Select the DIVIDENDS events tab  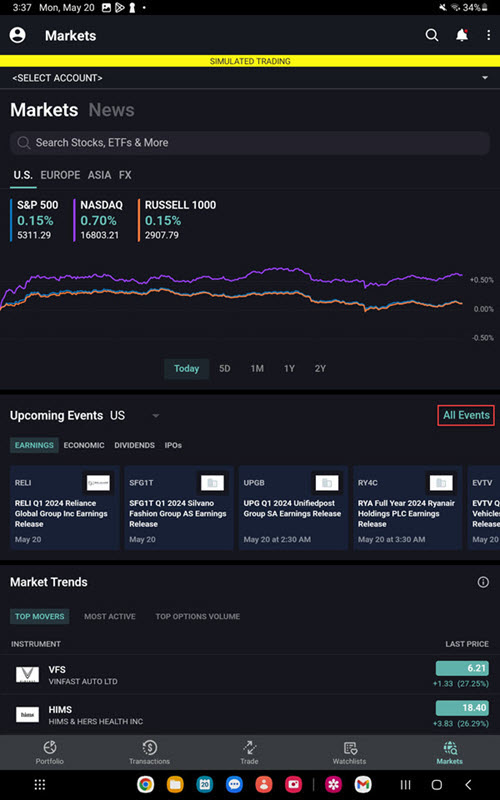[134, 445]
